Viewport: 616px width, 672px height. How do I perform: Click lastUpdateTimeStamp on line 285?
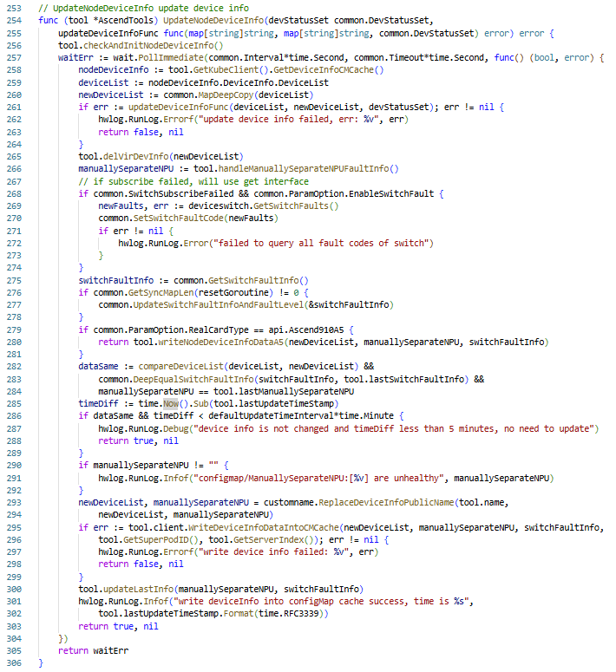[286, 404]
